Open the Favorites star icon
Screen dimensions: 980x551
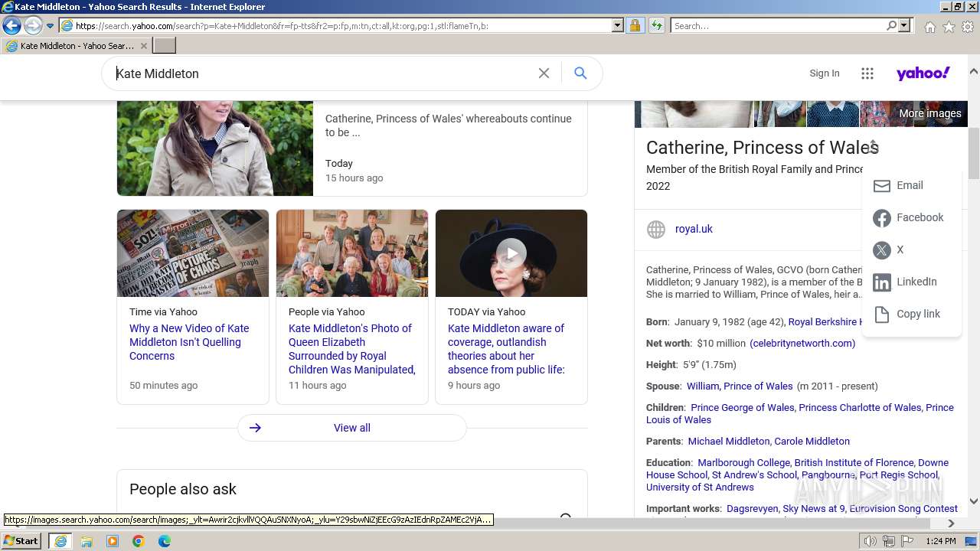[949, 27]
